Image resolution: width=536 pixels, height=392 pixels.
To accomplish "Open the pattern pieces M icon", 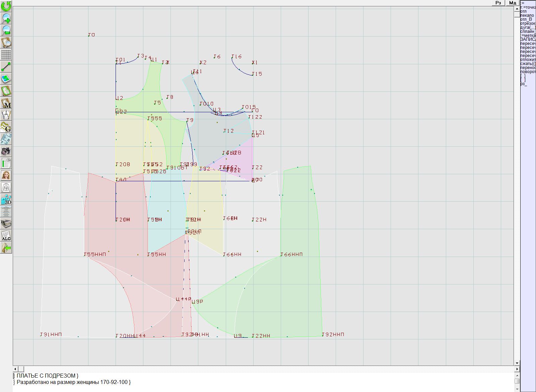I will point(6,103).
